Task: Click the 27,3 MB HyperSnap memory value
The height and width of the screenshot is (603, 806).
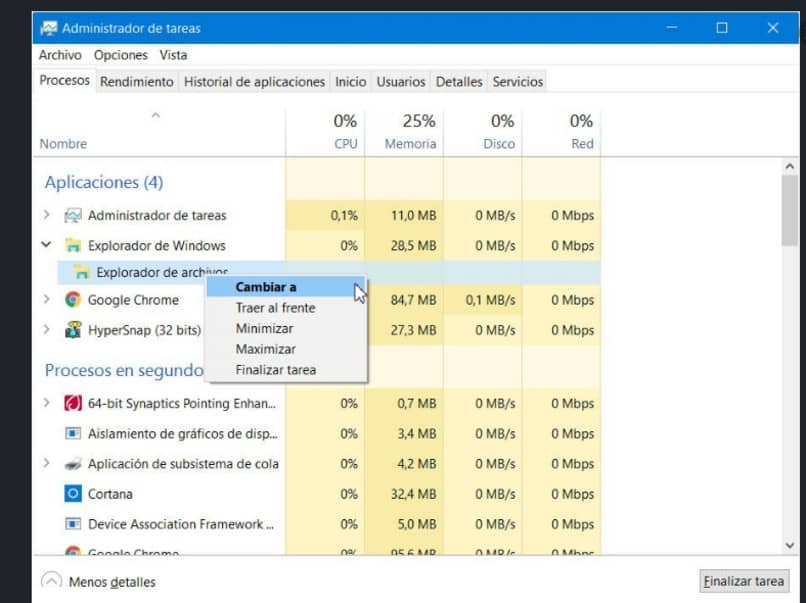Action: click(x=413, y=330)
